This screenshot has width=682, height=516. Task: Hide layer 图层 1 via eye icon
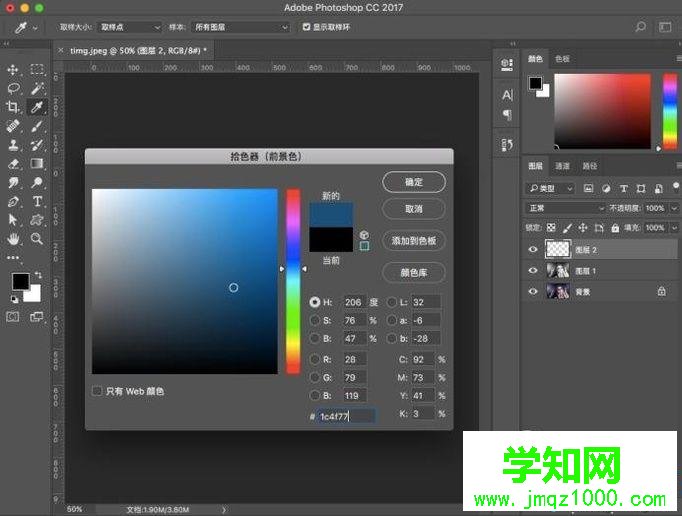tap(533, 270)
